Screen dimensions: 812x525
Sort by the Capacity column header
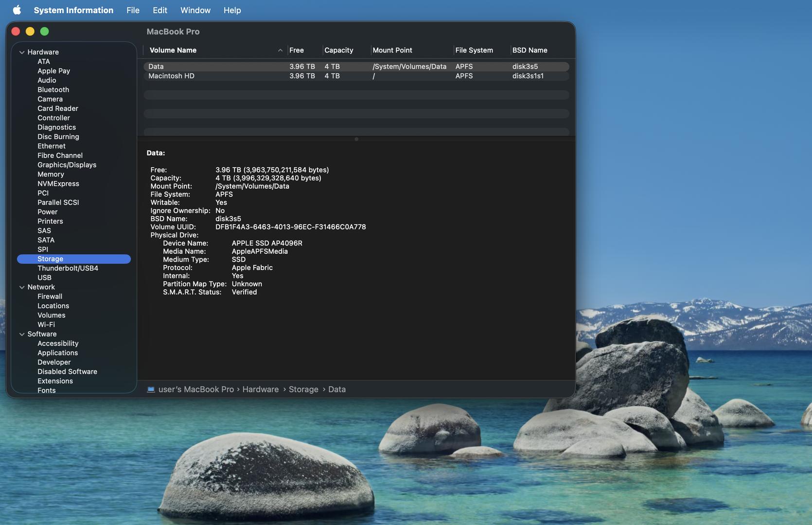pos(338,51)
